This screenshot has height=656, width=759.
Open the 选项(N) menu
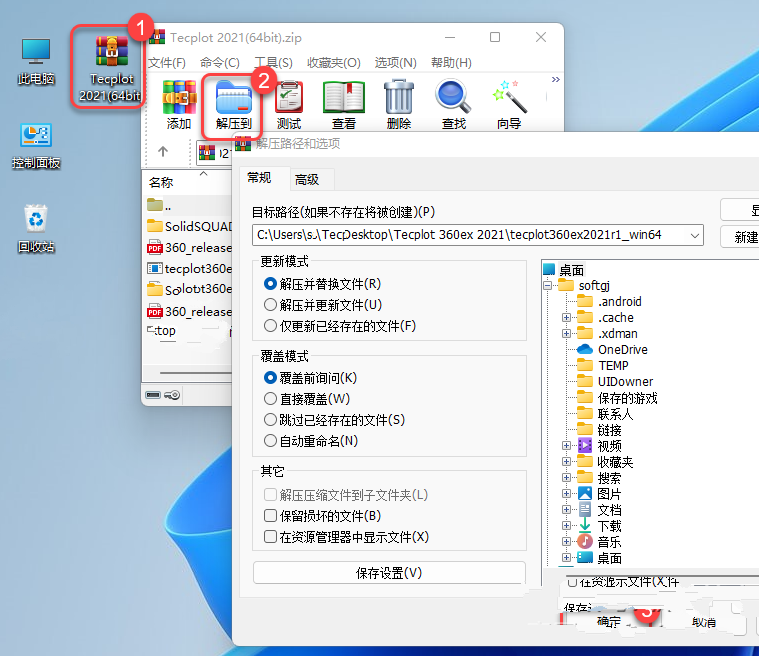(395, 63)
